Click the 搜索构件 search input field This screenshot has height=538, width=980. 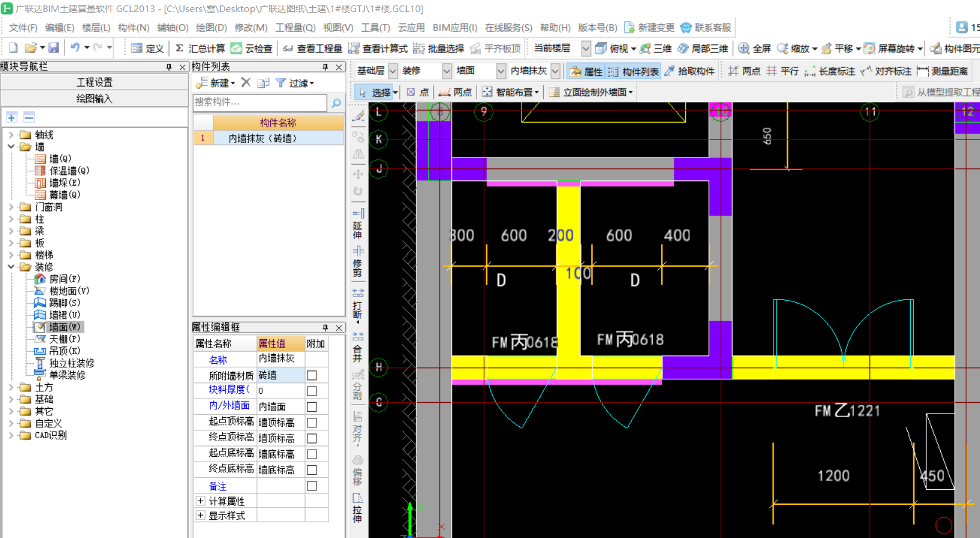pyautogui.click(x=260, y=102)
